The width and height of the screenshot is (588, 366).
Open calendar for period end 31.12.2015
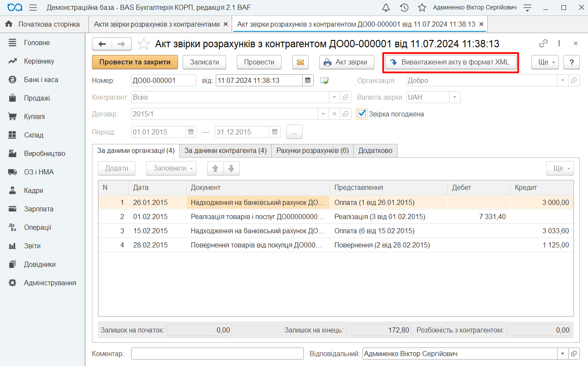point(276,132)
